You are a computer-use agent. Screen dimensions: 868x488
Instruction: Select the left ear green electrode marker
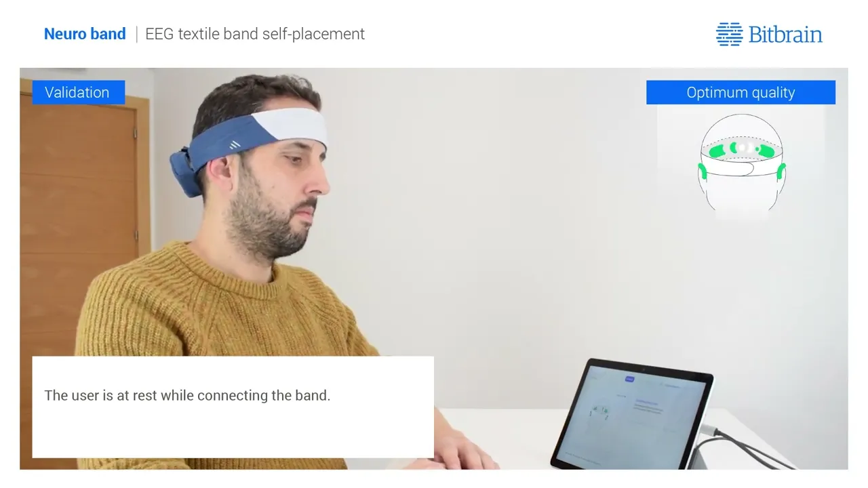pos(703,171)
